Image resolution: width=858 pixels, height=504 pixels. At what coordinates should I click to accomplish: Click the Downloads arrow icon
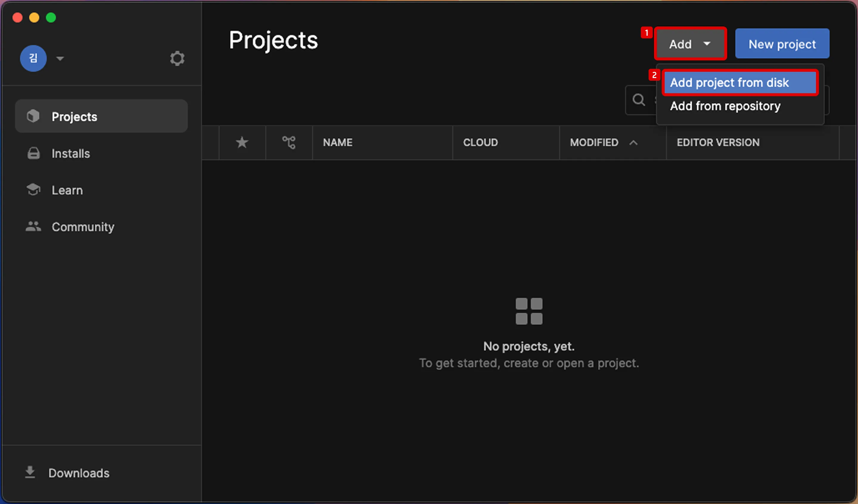pos(30,472)
